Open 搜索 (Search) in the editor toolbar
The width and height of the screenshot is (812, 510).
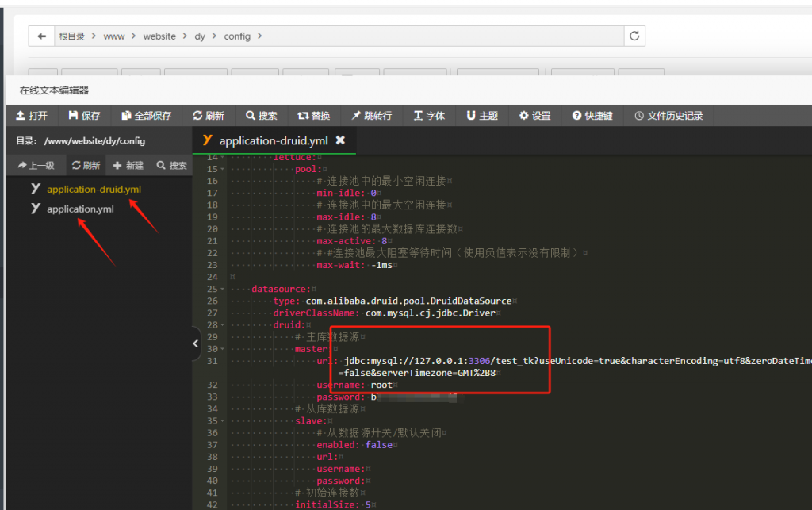[262, 116]
